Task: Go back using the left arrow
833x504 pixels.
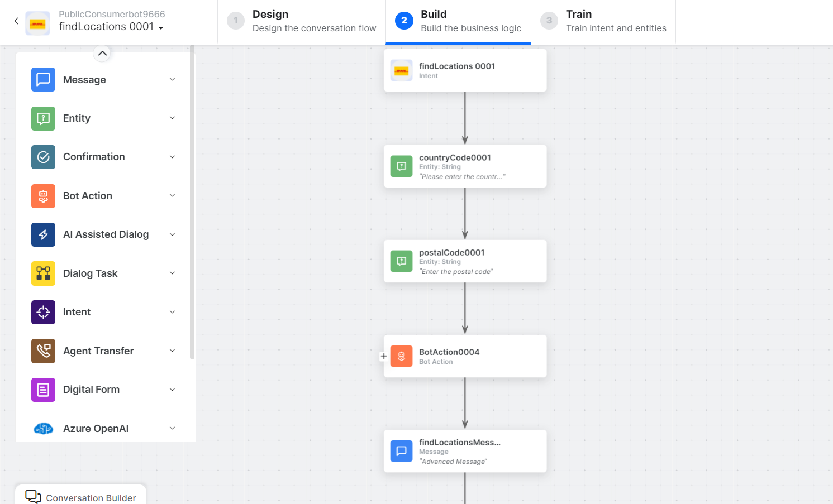Action: point(16,21)
